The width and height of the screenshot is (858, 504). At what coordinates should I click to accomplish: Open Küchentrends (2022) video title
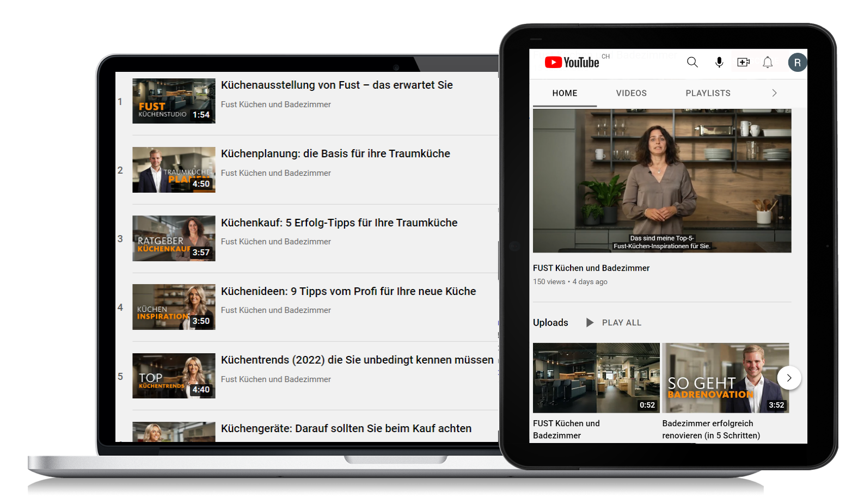click(357, 360)
